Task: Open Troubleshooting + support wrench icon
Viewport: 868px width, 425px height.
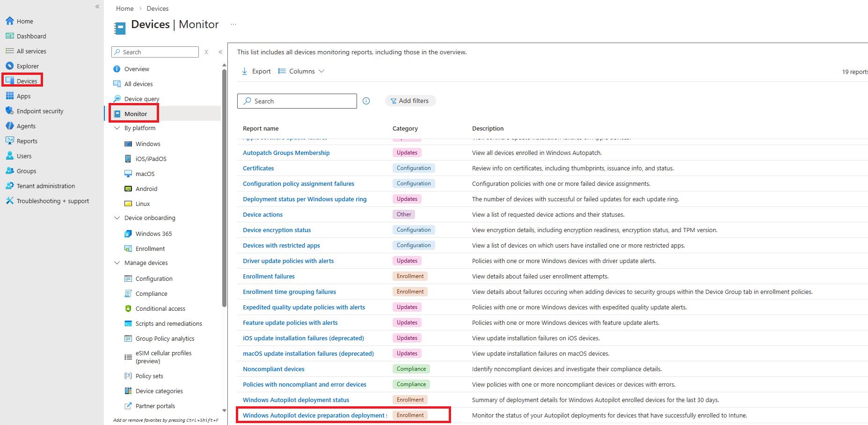Action: point(10,201)
